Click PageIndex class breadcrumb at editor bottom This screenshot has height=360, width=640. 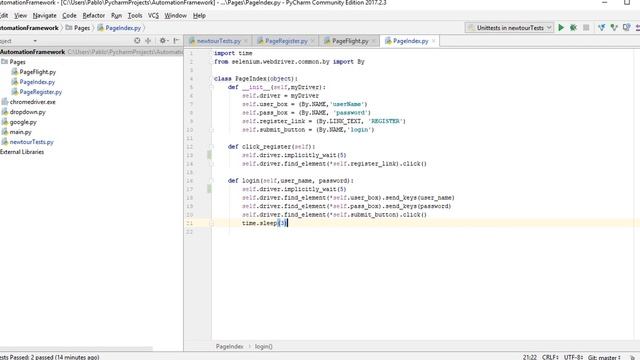pos(229,346)
